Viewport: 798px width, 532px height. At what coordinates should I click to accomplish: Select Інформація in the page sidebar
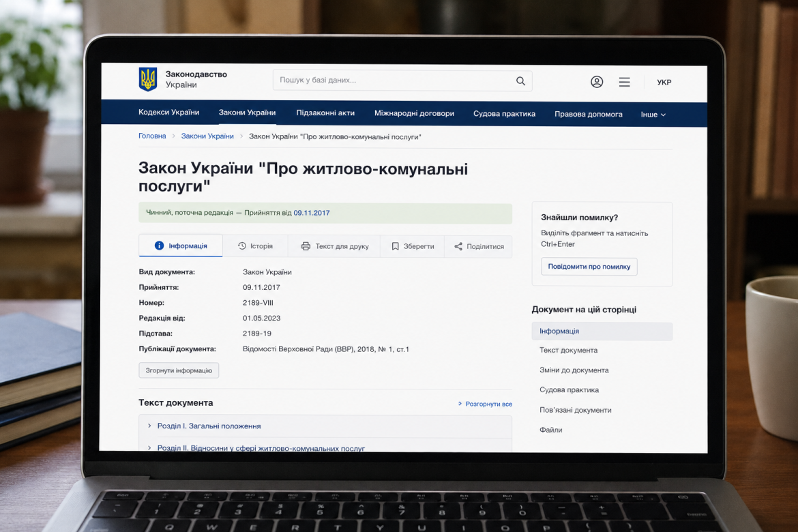(602, 331)
